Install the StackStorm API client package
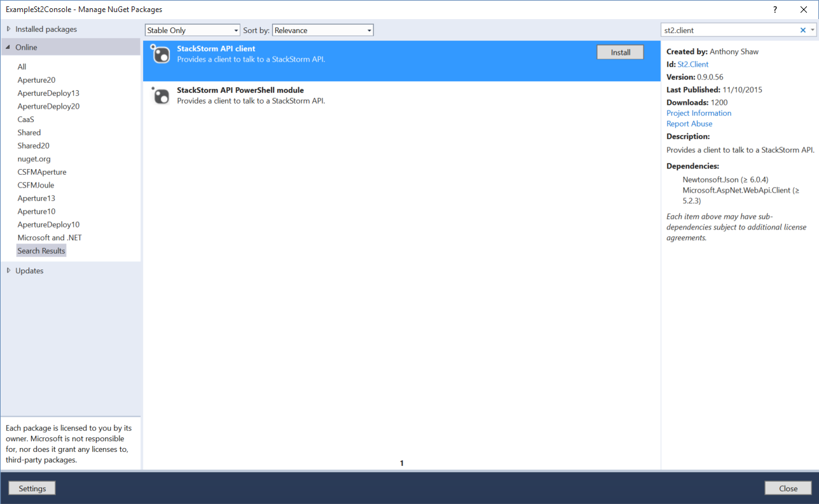The image size is (819, 504). point(619,52)
